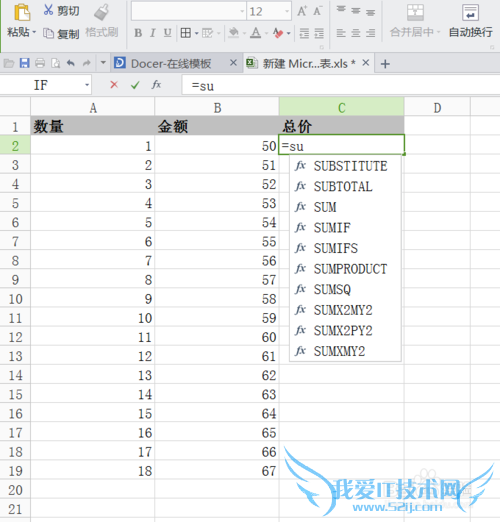Click the cell borders icon

186,33
